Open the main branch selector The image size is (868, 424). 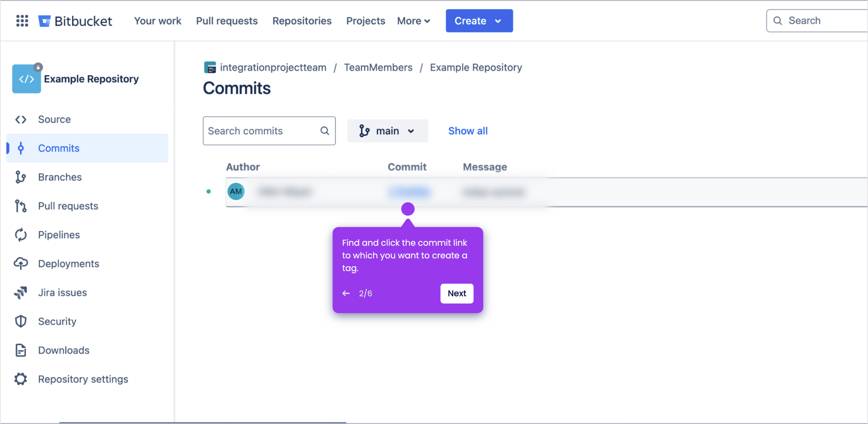(x=388, y=131)
